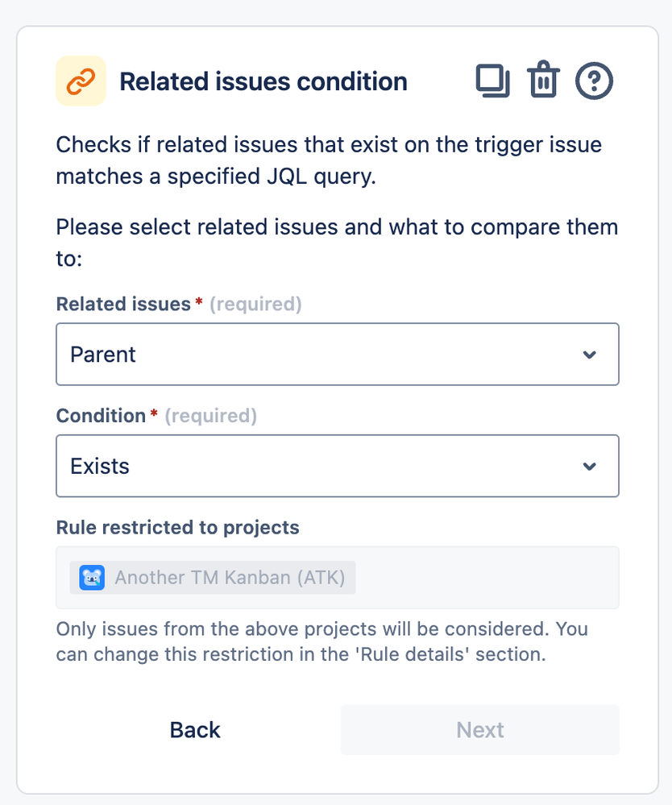Image resolution: width=672 pixels, height=805 pixels.
Task: Delete the condition using the trash icon
Action: tap(543, 80)
